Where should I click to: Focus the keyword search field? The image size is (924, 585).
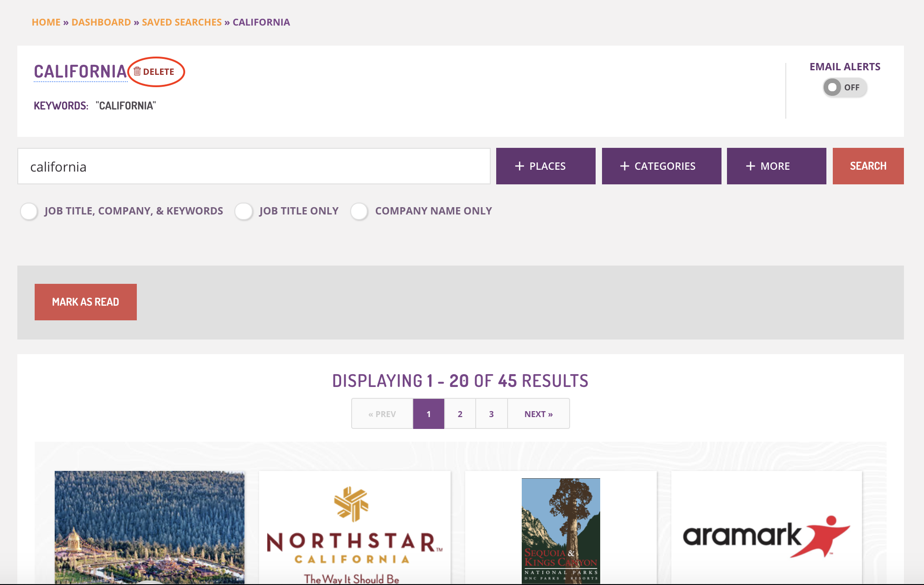point(254,166)
